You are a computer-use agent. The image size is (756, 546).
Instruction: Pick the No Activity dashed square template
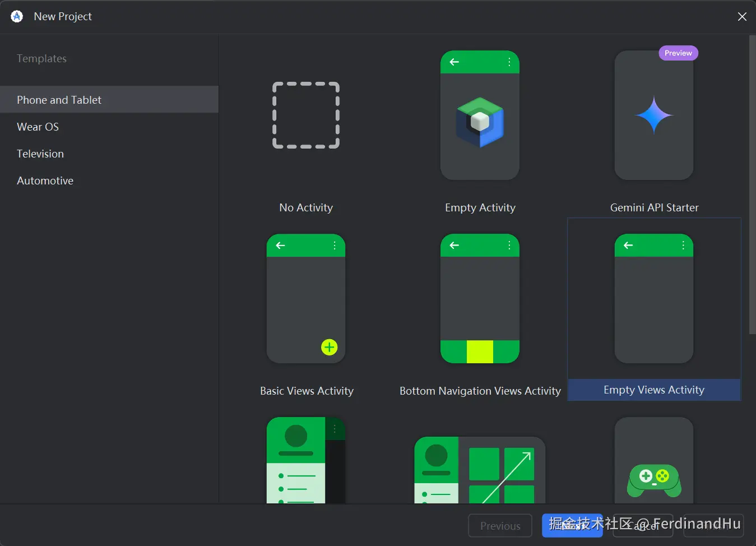pos(306,115)
